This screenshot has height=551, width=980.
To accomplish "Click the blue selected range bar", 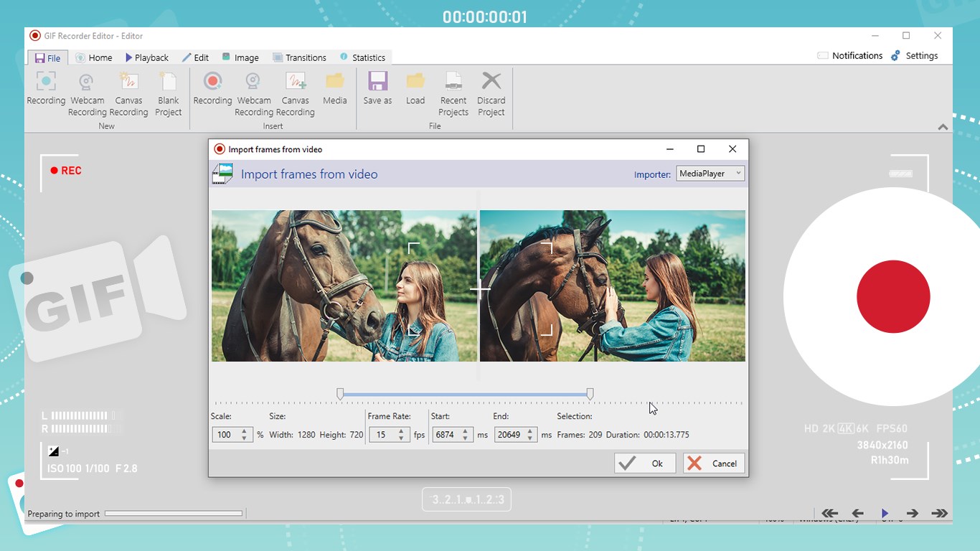I will click(x=465, y=394).
